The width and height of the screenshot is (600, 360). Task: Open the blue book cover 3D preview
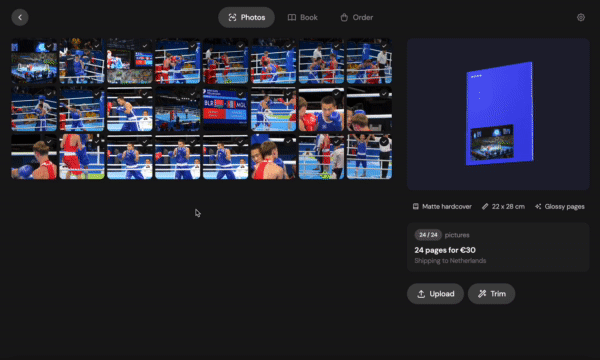[498, 114]
